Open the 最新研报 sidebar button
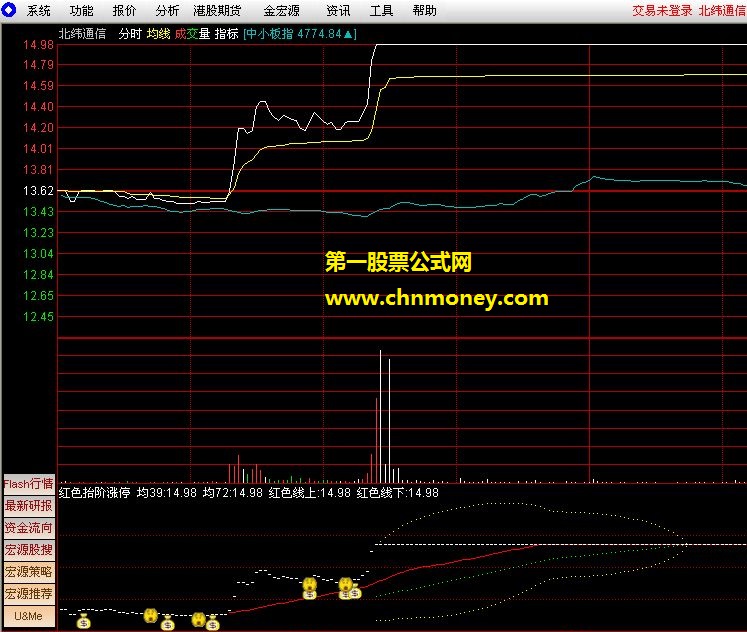The width and height of the screenshot is (747, 632). click(x=29, y=506)
